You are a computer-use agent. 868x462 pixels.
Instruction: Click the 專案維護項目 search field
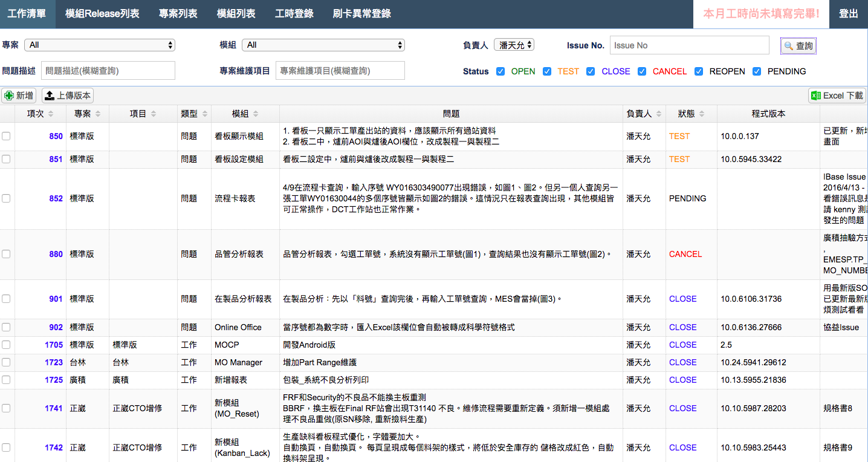[x=340, y=71]
